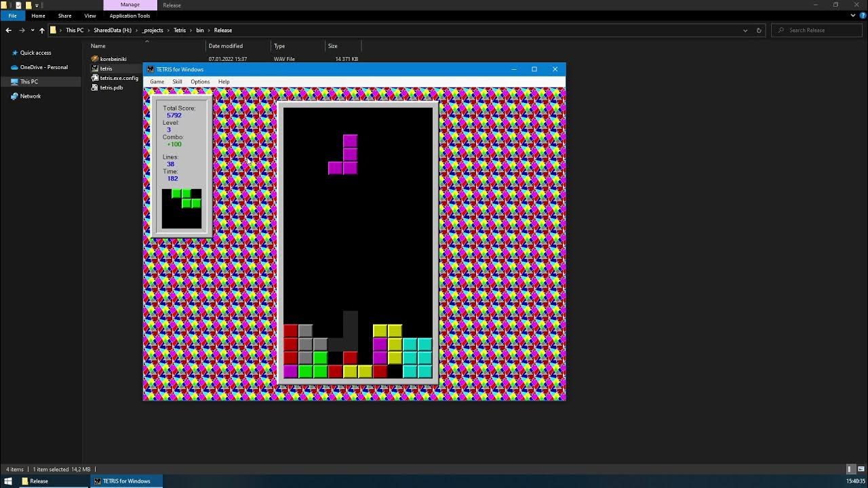Click the next-piece preview box
This screenshot has height=488, width=868.
click(182, 209)
